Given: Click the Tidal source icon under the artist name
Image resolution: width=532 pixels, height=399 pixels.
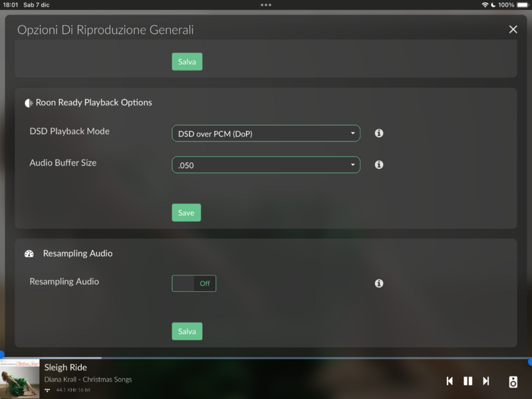Looking at the screenshot, I should point(48,390).
